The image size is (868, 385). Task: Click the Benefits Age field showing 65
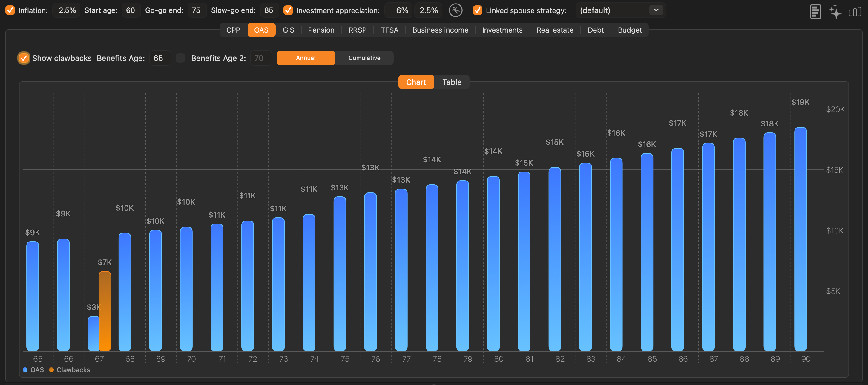[160, 58]
